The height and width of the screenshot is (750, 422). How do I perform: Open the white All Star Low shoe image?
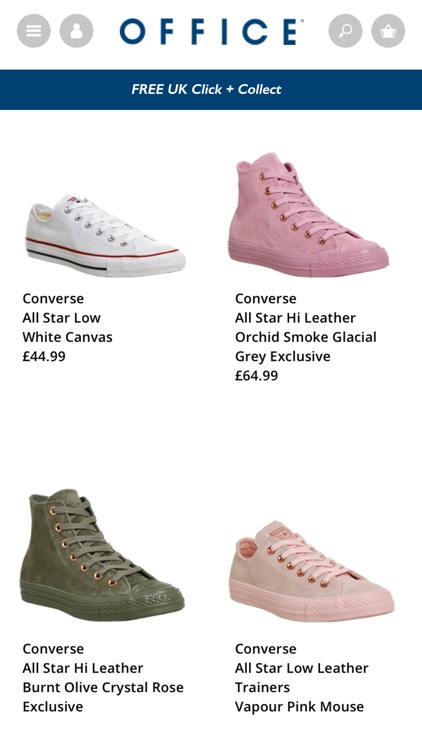[105, 235]
